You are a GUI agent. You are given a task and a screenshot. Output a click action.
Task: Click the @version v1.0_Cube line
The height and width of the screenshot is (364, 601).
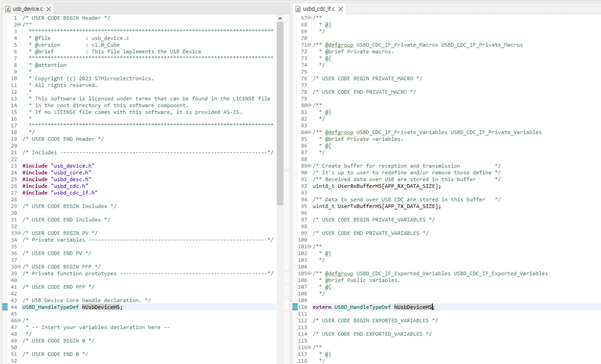coord(74,45)
